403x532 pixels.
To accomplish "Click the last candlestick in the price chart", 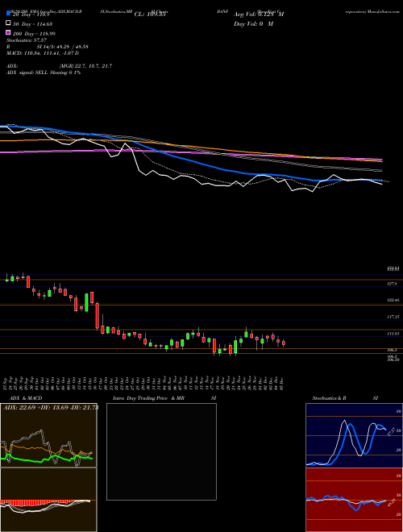I will coord(284,343).
